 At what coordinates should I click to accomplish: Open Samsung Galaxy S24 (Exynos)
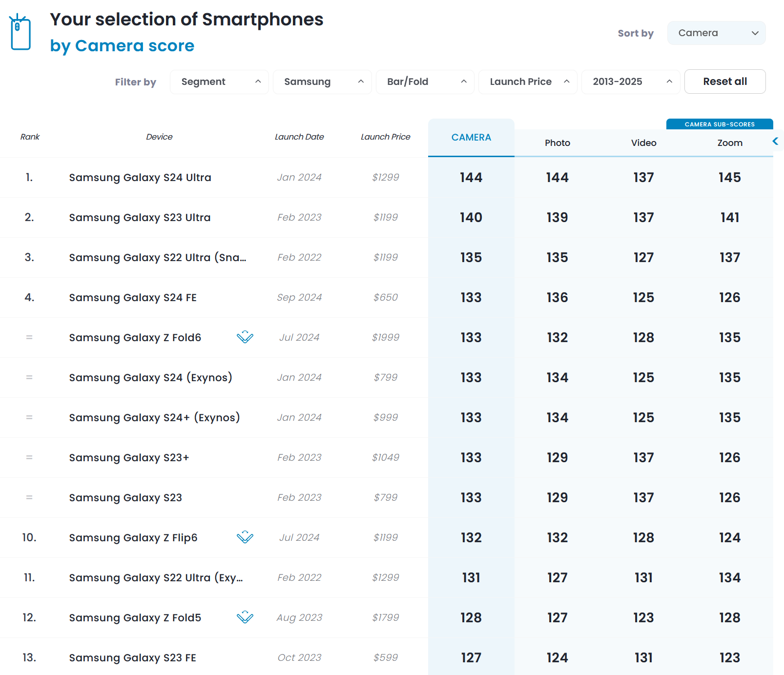pos(150,378)
